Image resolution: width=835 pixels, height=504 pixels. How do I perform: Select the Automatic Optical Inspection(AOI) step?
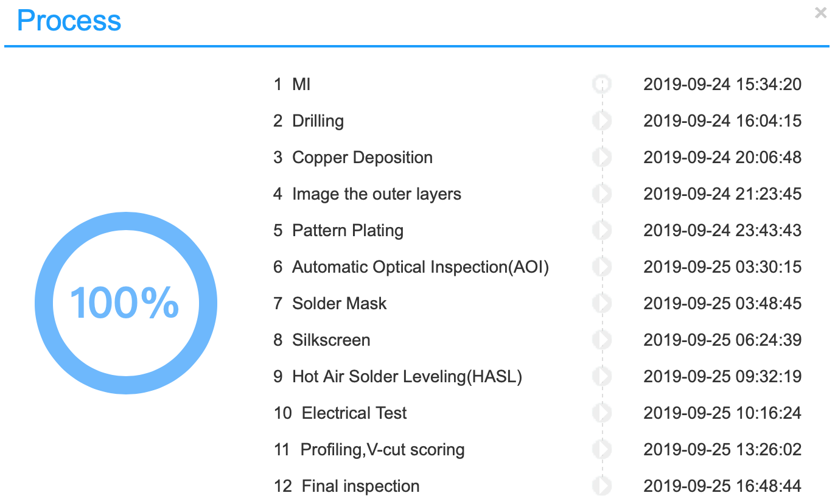coord(420,267)
